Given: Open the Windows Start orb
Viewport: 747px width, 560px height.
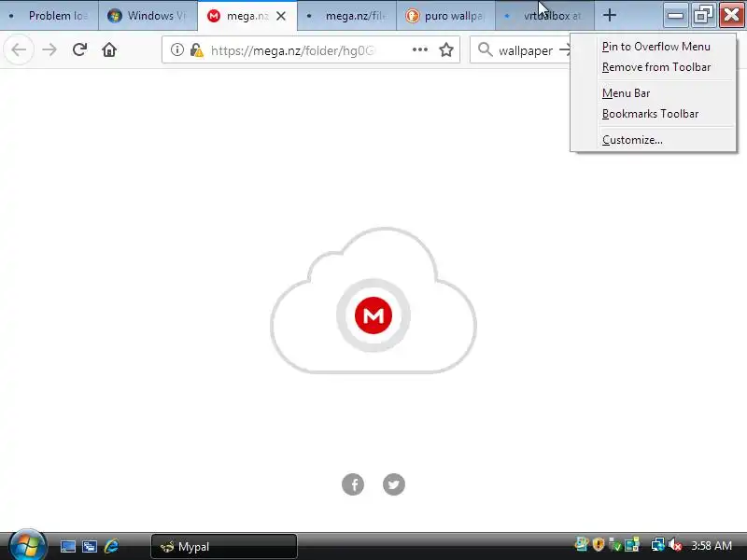Looking at the screenshot, I should (x=27, y=545).
